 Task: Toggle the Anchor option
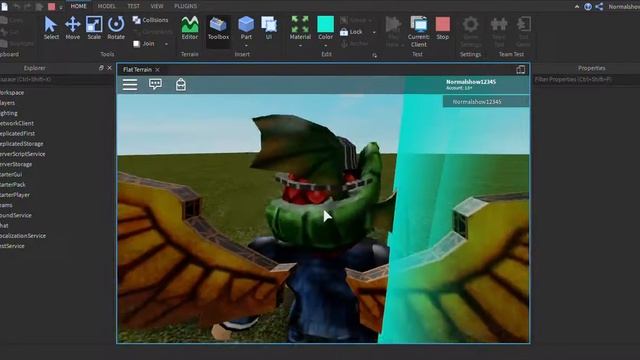pos(354,43)
